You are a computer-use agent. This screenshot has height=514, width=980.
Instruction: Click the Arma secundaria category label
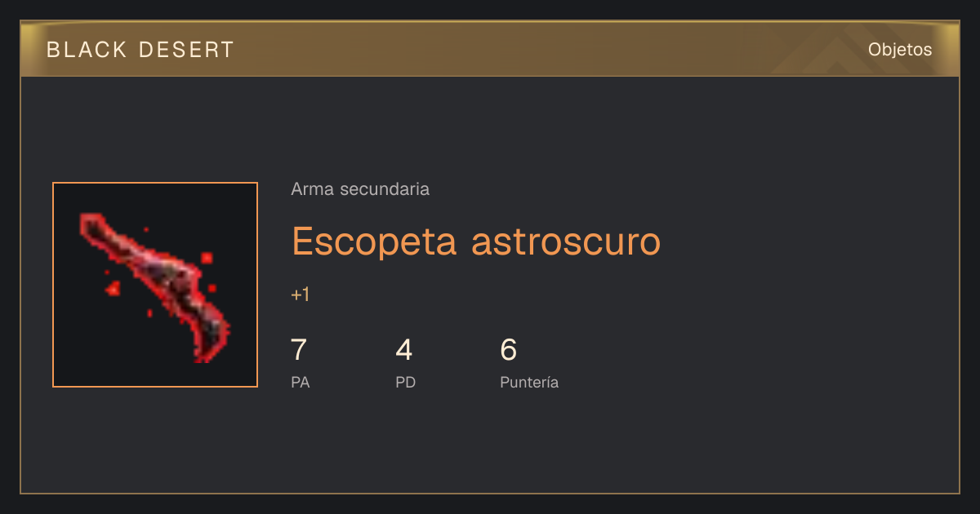click(x=360, y=189)
